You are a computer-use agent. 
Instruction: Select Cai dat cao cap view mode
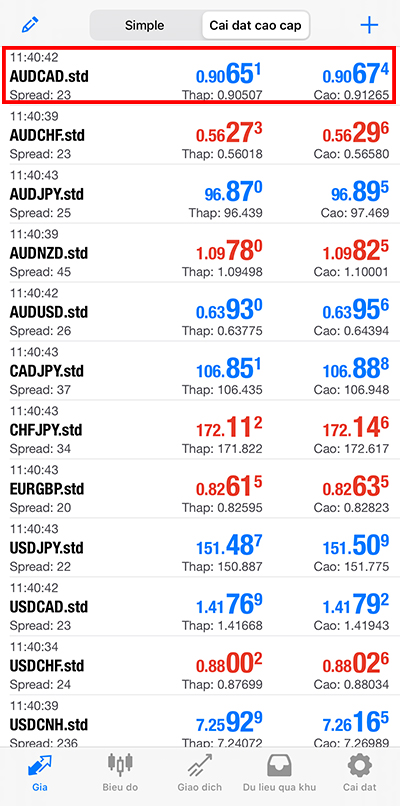click(x=255, y=25)
